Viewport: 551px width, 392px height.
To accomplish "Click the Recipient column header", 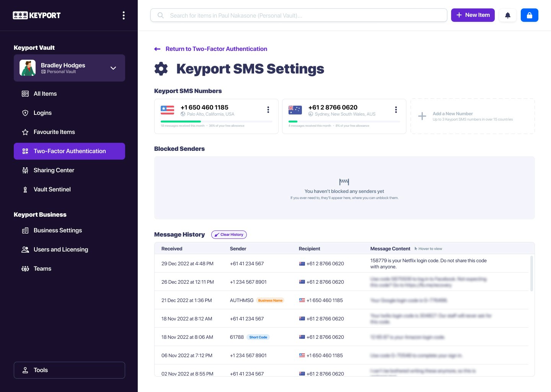I will pos(309,249).
